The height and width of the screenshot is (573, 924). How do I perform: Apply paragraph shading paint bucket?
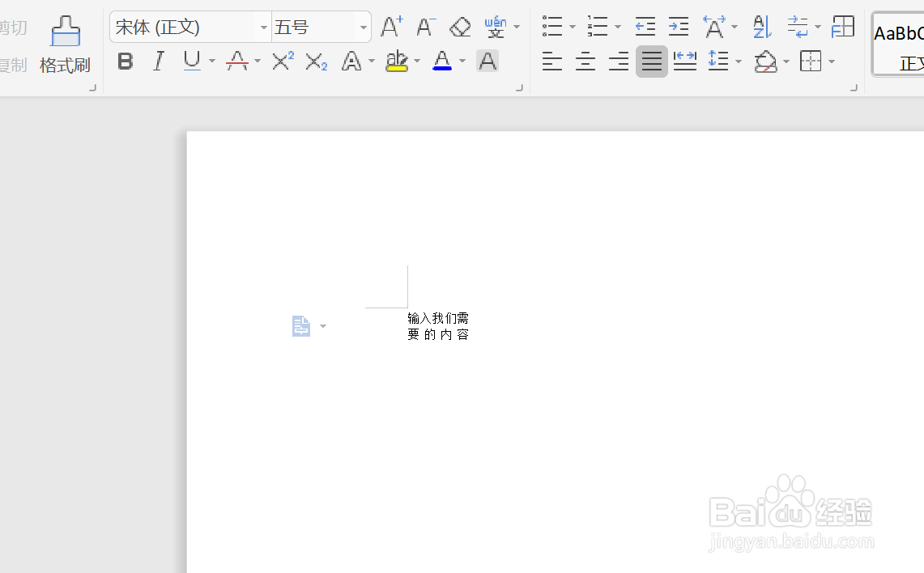[765, 62]
